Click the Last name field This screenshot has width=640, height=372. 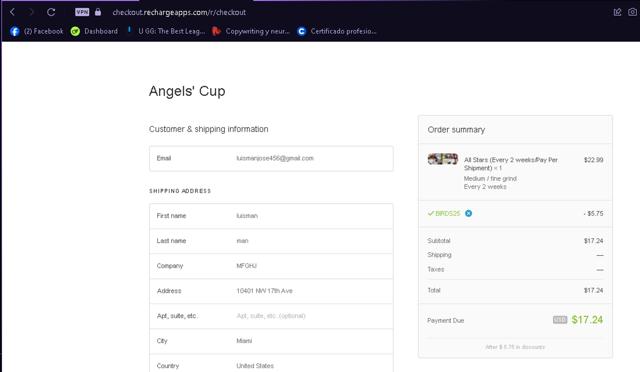click(271, 241)
